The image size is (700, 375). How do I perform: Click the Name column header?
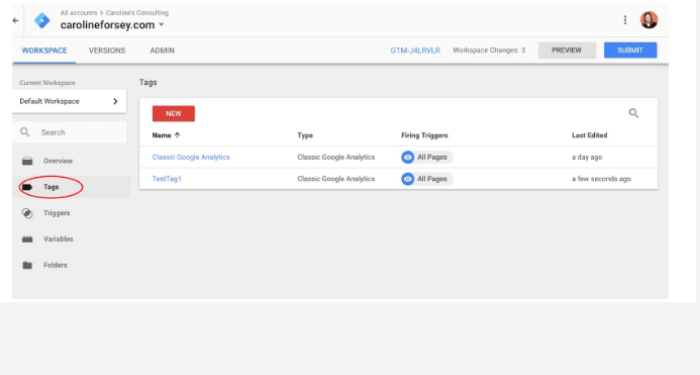click(162, 135)
